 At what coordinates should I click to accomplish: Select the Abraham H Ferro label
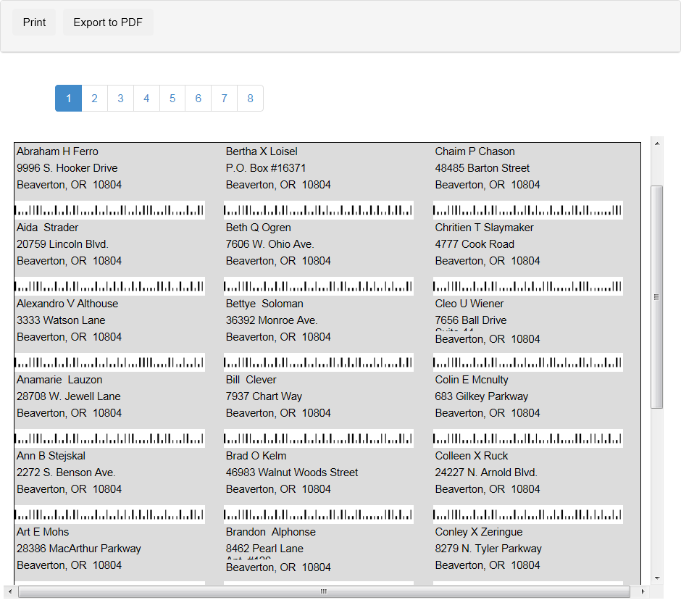coord(57,151)
